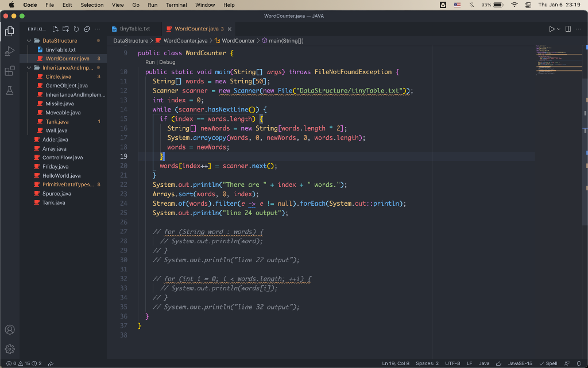588x368 pixels.
Task: Create a new folder in the Explorer
Action: [x=65, y=29]
